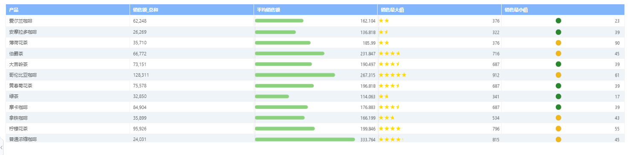Click the stars in 拿铁咖啡 row
The image size is (644, 155).
pos(387,118)
